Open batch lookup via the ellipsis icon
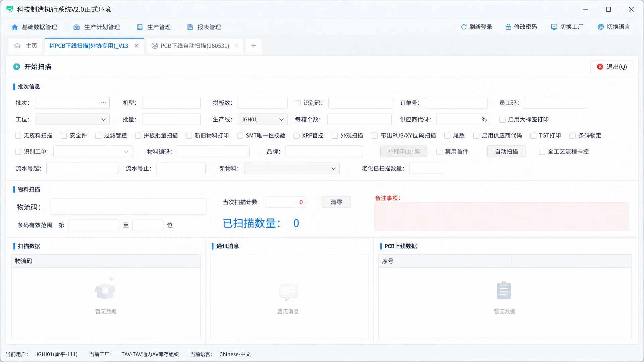 click(103, 103)
